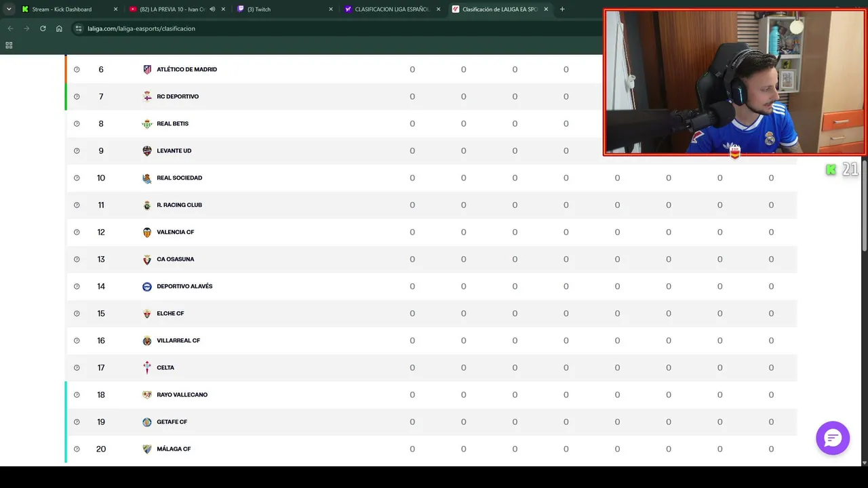View site information for laliga.com
868x488 pixels.
pos(79,28)
